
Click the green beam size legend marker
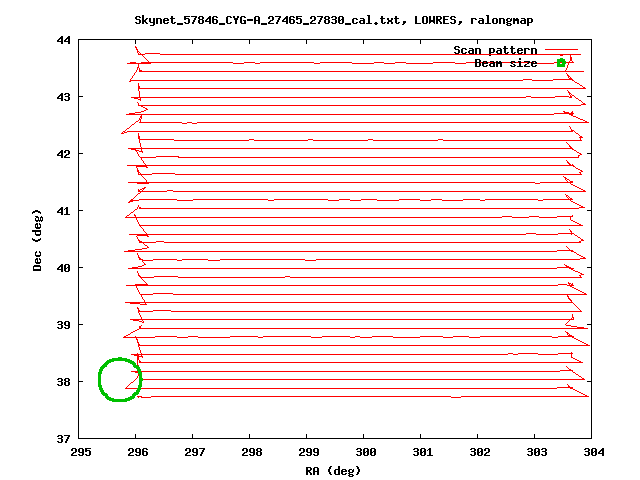click(x=561, y=63)
